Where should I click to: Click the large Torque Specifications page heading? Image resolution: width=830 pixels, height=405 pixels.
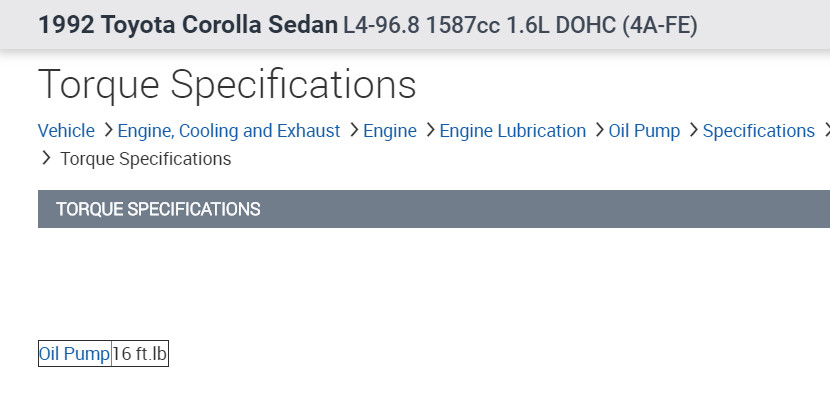[x=227, y=85]
